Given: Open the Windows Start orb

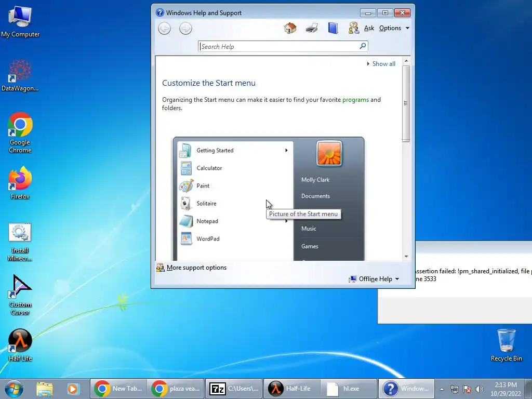Looking at the screenshot, I should coord(14,389).
